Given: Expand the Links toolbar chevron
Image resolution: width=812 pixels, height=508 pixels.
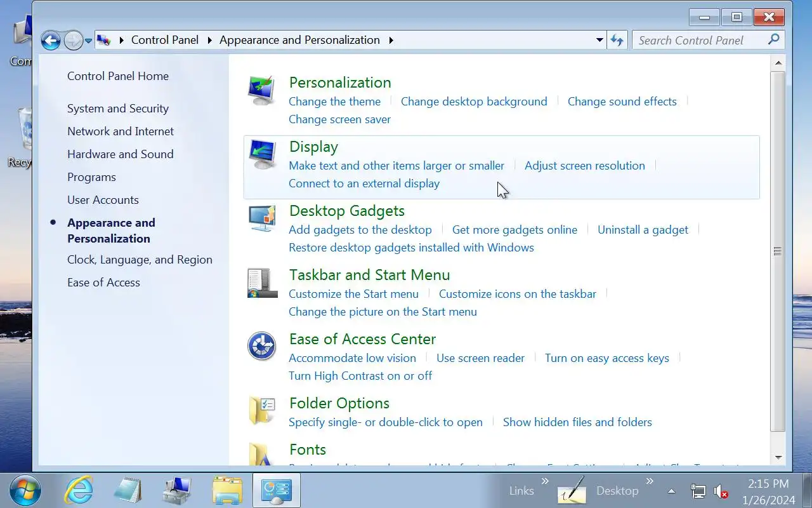Looking at the screenshot, I should pyautogui.click(x=545, y=481).
